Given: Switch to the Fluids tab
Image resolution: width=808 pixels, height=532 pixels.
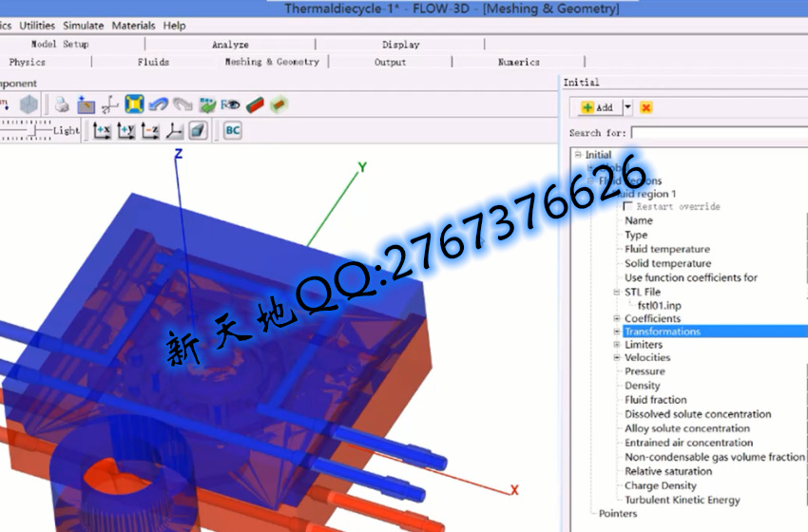Looking at the screenshot, I should point(153,62).
